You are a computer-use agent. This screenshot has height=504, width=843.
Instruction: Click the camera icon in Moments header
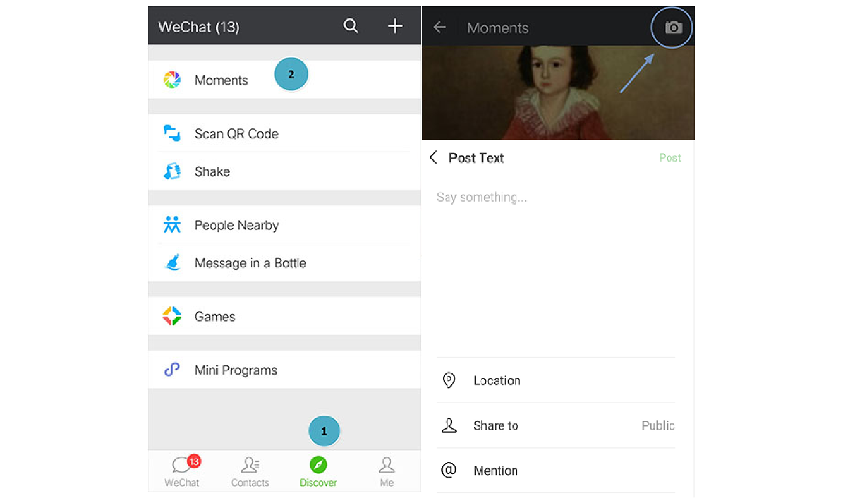click(673, 27)
